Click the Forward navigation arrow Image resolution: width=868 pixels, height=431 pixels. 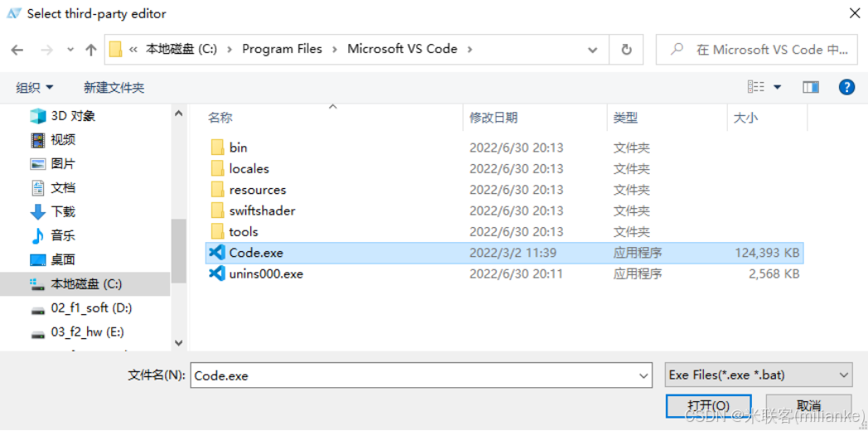point(47,50)
